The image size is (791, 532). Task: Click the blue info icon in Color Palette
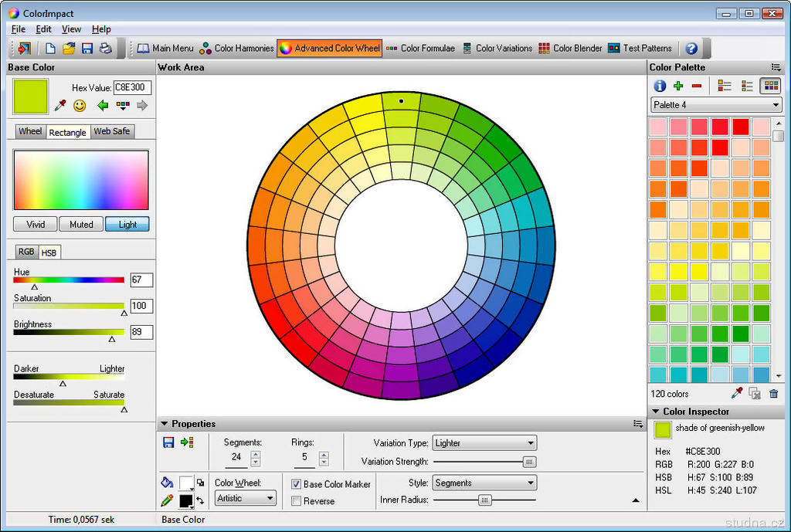coord(660,86)
